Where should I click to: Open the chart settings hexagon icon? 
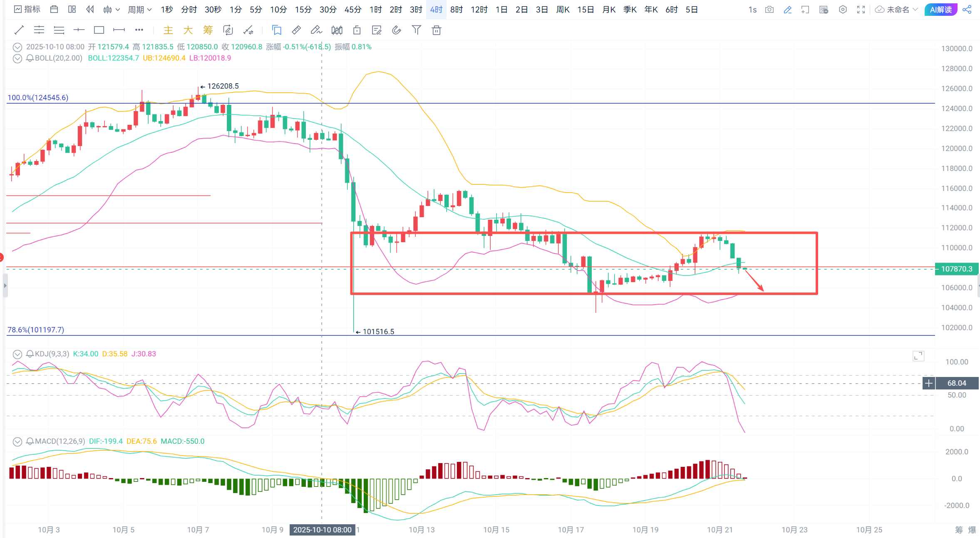tap(843, 10)
